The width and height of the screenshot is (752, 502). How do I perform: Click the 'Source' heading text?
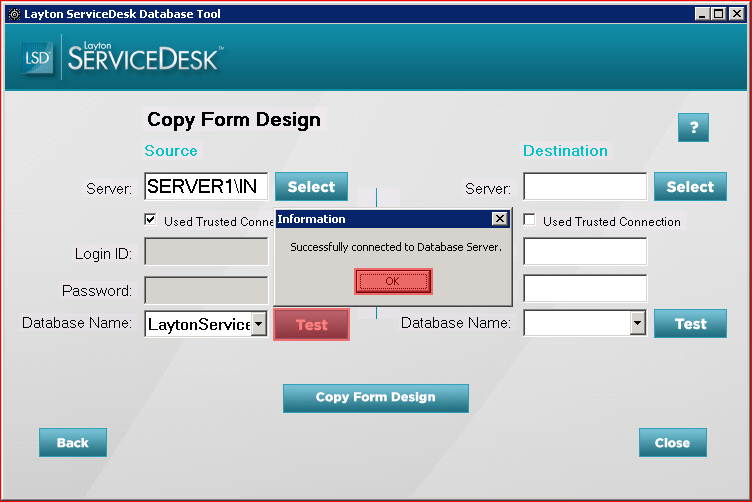[171, 151]
